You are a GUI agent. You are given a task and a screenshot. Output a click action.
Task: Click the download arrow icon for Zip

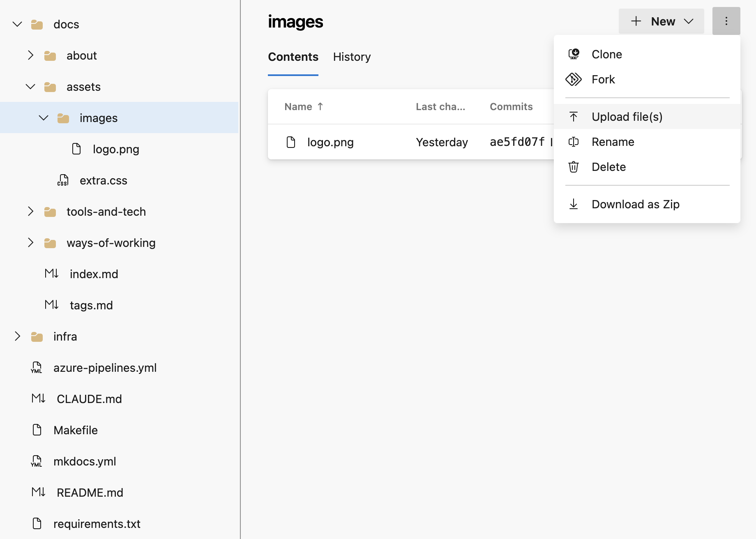pos(574,204)
